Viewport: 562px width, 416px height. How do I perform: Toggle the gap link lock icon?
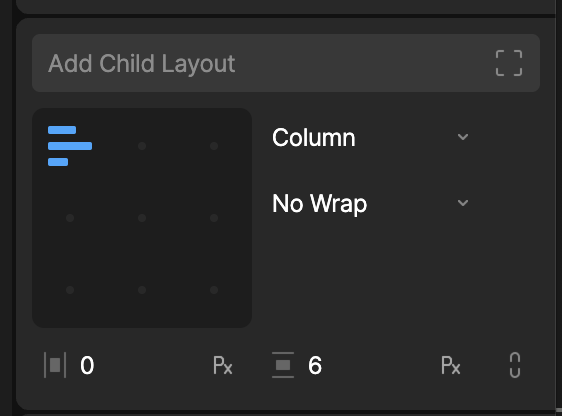click(x=515, y=365)
